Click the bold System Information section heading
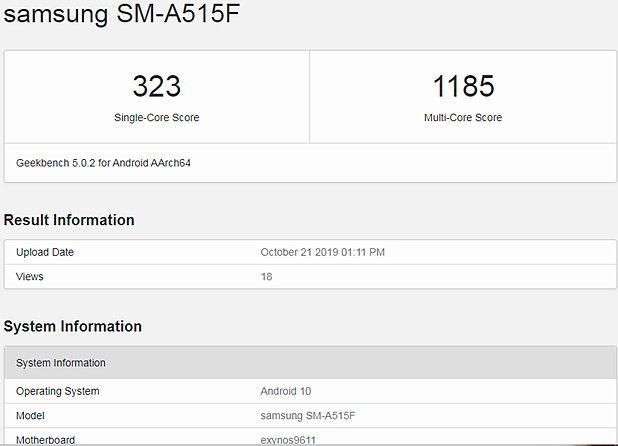 coord(73,326)
